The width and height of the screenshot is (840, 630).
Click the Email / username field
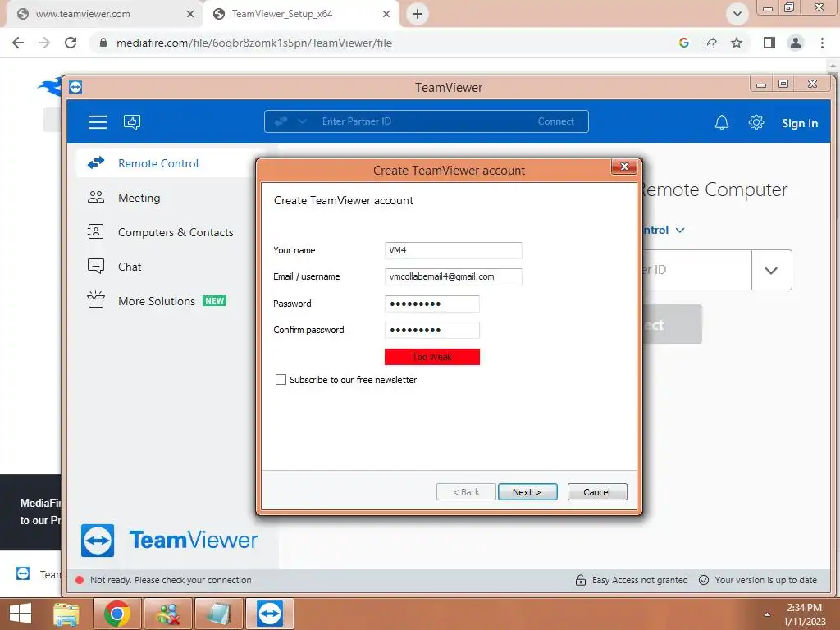click(x=453, y=276)
